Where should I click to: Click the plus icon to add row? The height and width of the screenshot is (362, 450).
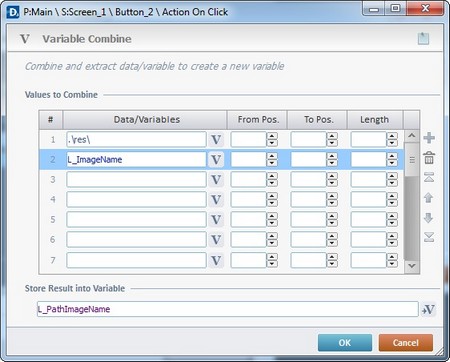(x=429, y=138)
